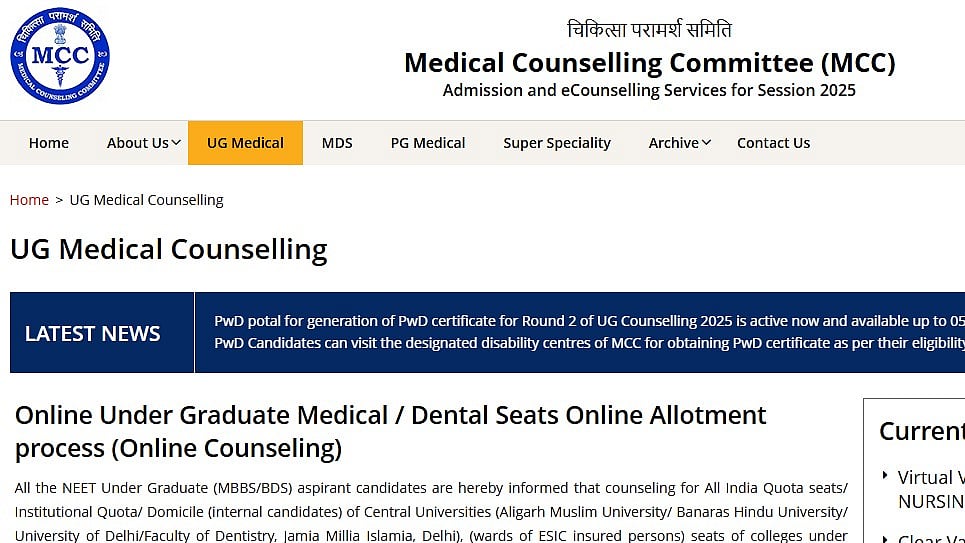Click the Online Under Graduate allotment heading
Image resolution: width=965 pixels, height=543 pixels.
point(390,432)
